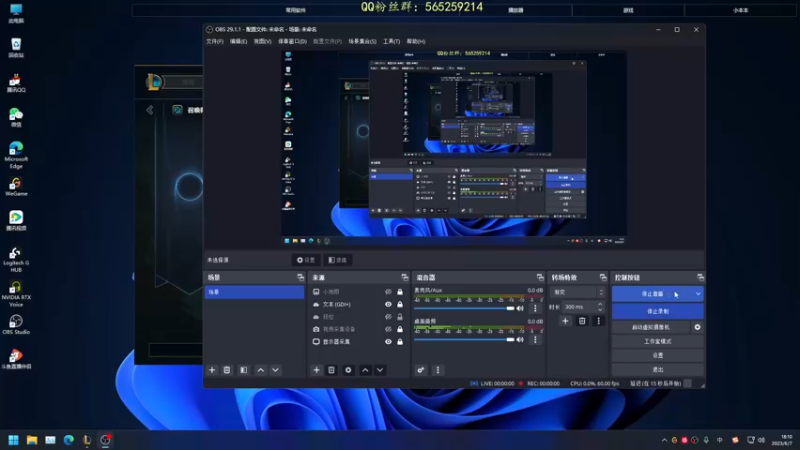
Task: Undock the Scene Transitions panel
Action: point(603,277)
